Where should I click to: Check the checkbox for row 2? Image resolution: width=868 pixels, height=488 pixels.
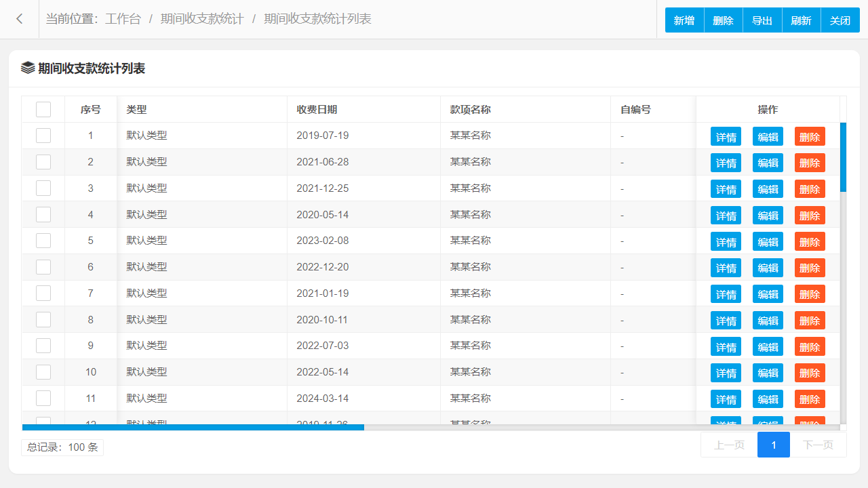point(43,162)
